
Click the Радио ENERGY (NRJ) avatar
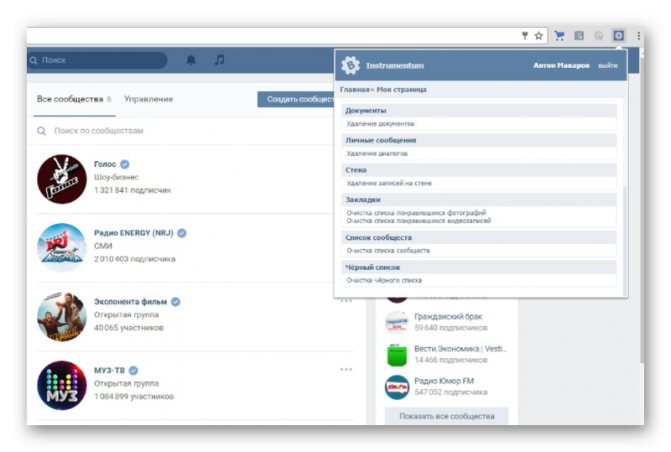[x=62, y=247]
